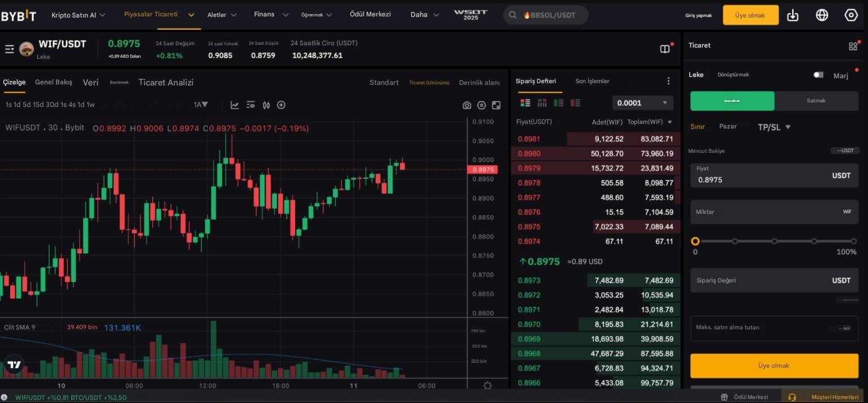Click the Üye olmak button
The height and width of the screenshot is (403, 868).
774,365
